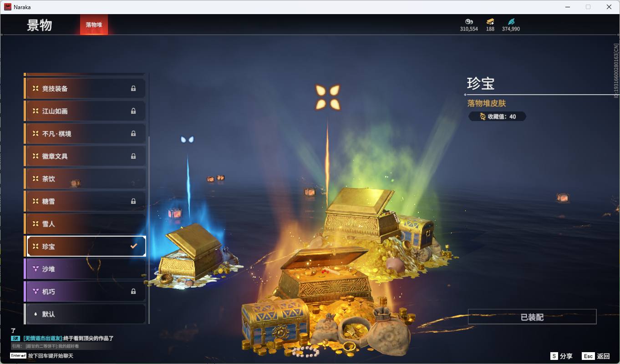The width and height of the screenshot is (620, 364).
Task: Click the 分享 share button
Action: (x=561, y=356)
